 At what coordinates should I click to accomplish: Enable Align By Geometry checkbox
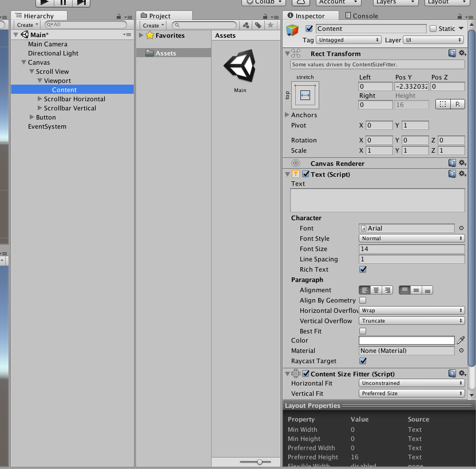(363, 300)
